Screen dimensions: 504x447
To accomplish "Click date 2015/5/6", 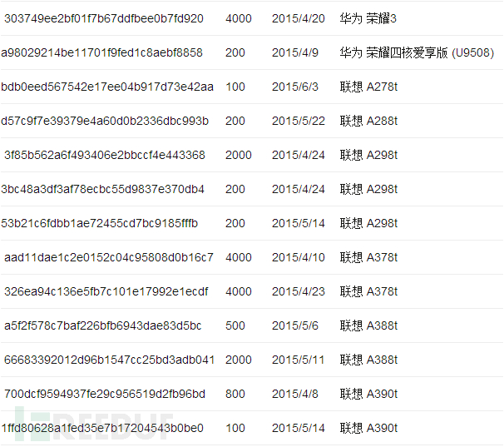I will [x=295, y=325].
